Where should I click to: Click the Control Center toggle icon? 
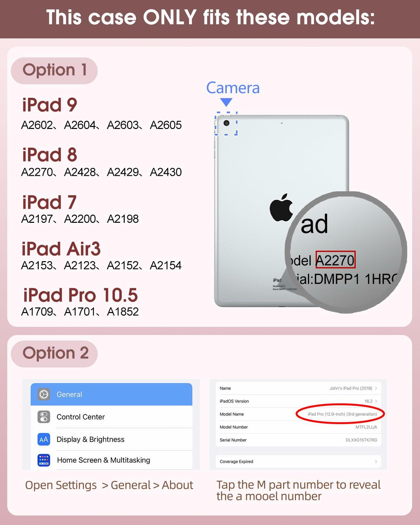point(44,417)
